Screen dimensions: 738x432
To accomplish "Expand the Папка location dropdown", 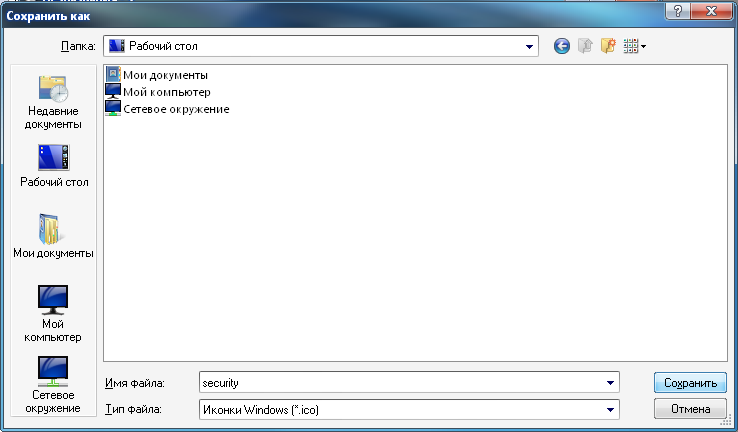I will click(529, 46).
